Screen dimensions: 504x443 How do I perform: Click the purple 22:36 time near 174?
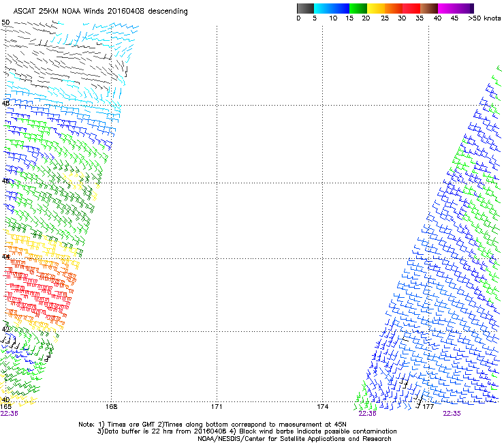pos(367,414)
